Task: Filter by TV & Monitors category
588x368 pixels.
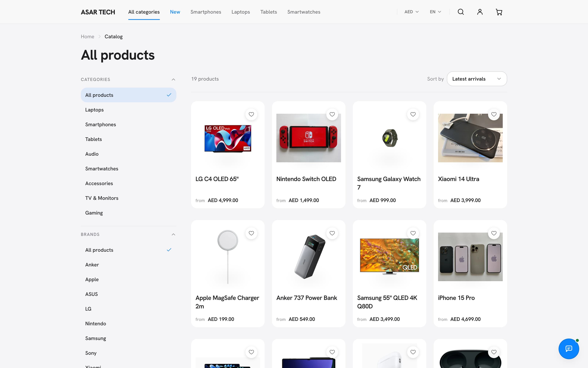Action: click(x=129, y=198)
